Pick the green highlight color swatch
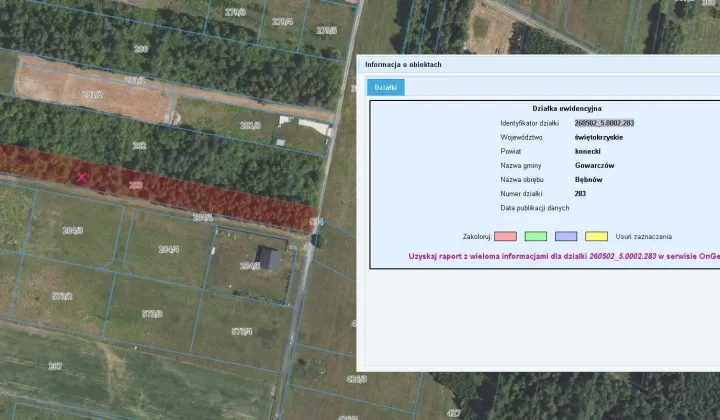The height and width of the screenshot is (420, 720). [535, 236]
